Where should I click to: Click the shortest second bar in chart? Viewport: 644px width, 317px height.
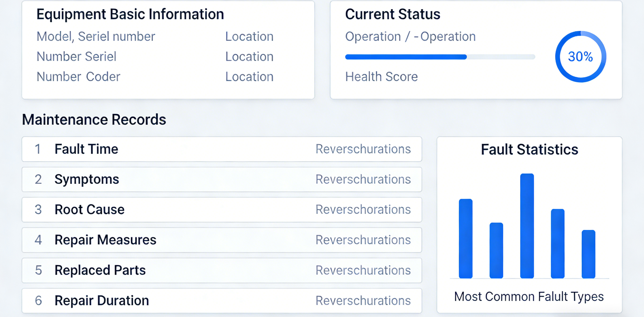click(496, 250)
